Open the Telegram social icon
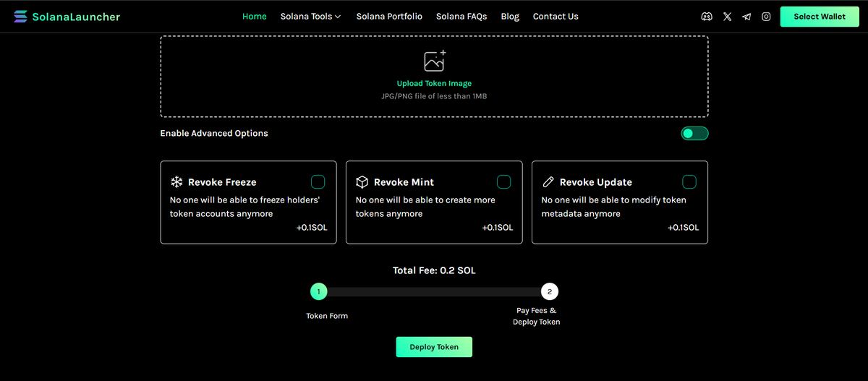 click(746, 17)
